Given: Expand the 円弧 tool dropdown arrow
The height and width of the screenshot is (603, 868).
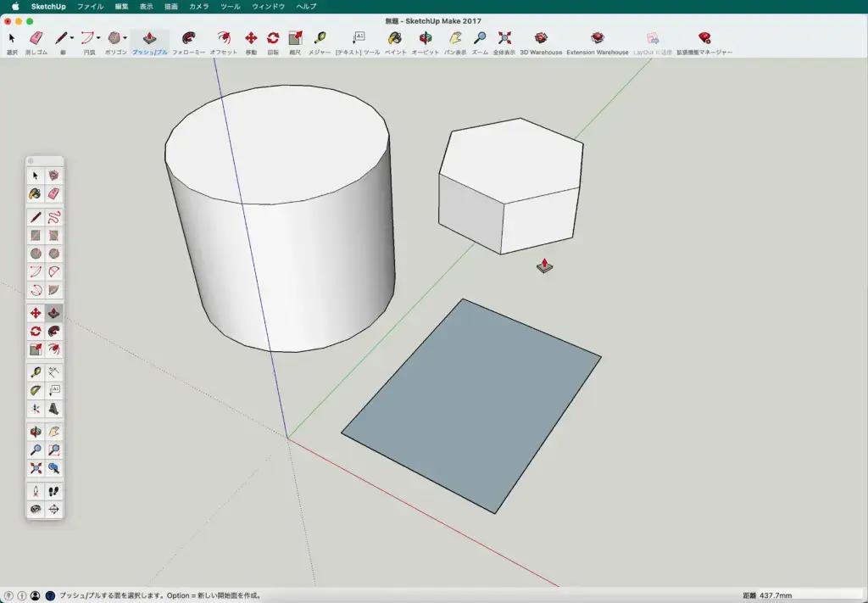Looking at the screenshot, I should (x=98, y=38).
